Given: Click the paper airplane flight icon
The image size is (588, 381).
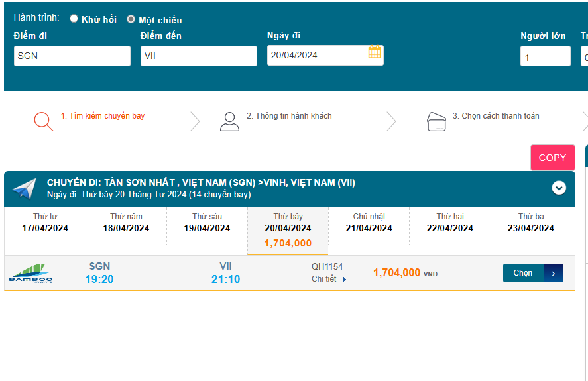Looking at the screenshot, I should pos(25,189).
